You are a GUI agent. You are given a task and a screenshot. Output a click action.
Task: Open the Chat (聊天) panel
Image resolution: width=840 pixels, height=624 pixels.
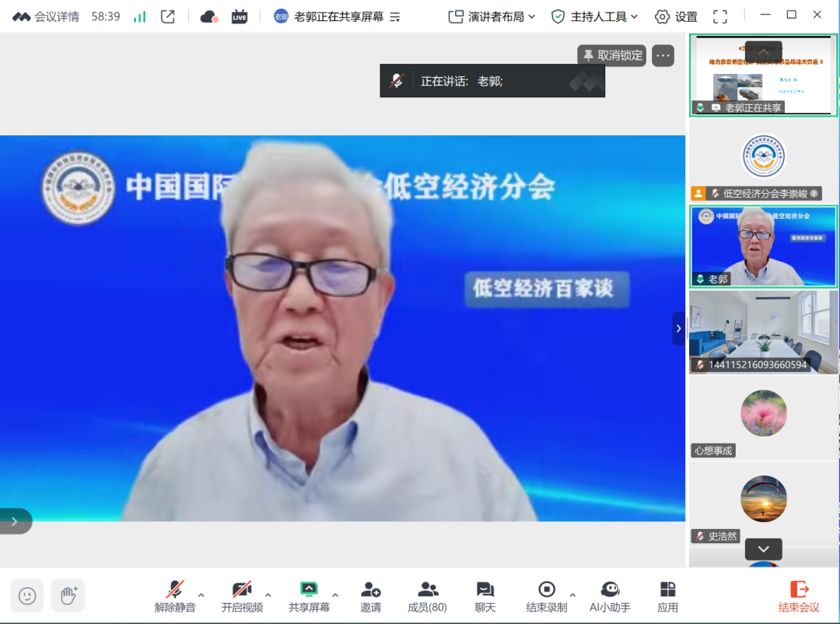click(485, 596)
